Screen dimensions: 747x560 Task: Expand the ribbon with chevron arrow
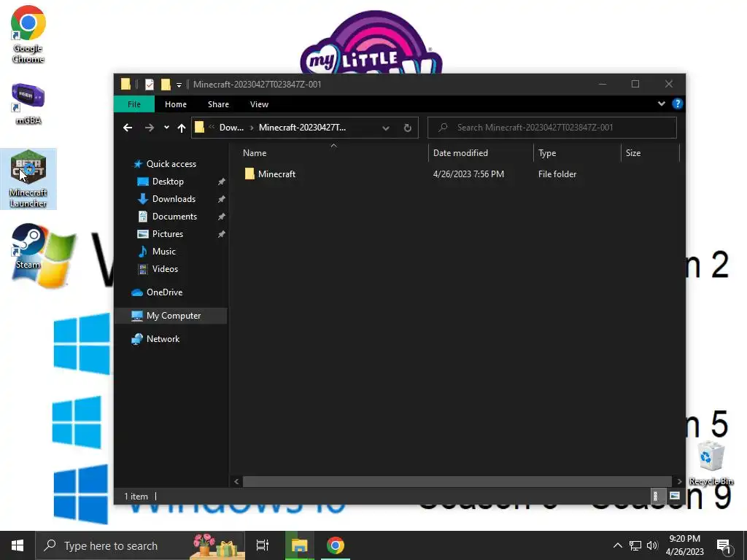click(661, 104)
